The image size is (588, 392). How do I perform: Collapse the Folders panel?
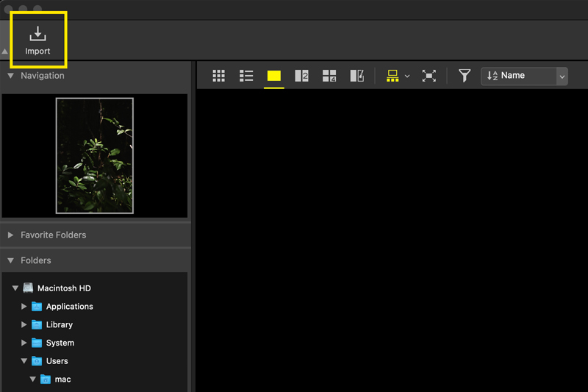(x=10, y=260)
